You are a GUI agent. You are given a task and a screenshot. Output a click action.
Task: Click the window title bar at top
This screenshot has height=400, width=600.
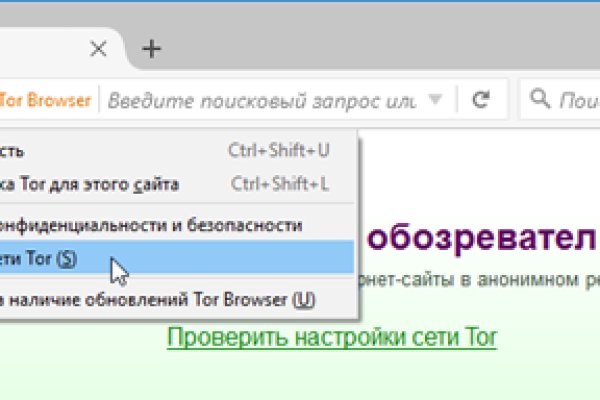(x=300, y=10)
